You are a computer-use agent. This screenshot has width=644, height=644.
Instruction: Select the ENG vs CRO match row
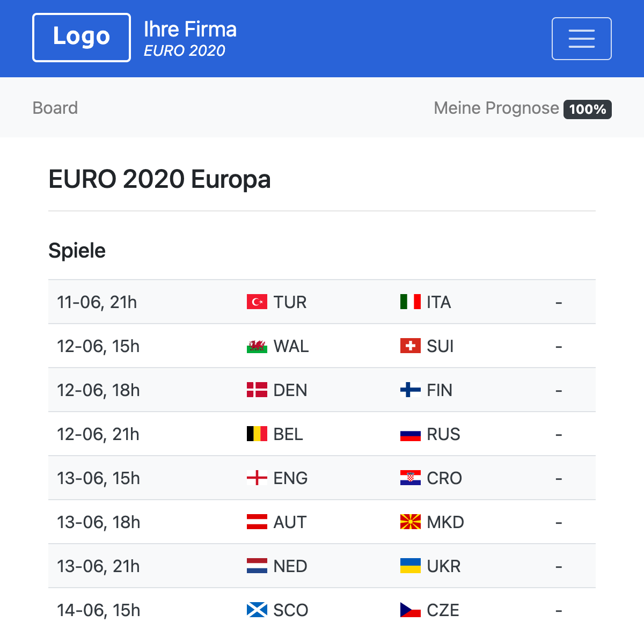point(322,478)
